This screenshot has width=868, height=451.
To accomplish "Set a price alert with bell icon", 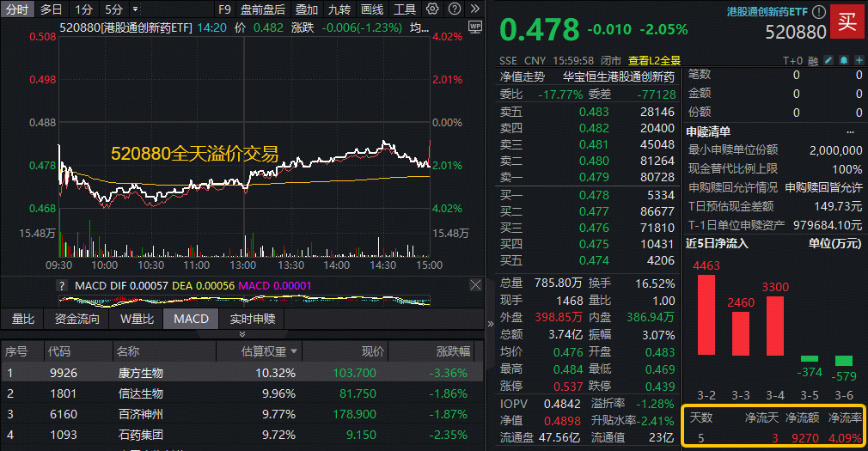I will coord(844,61).
